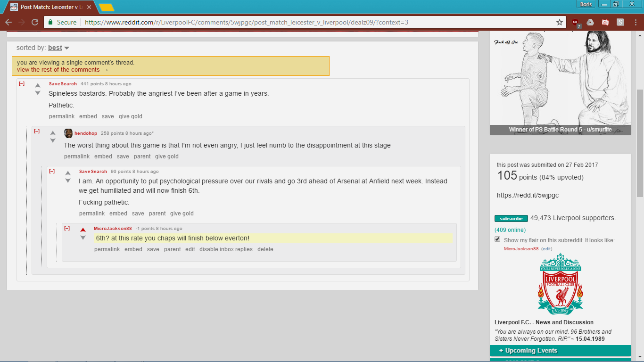Click MicroJackson88 flair name in sidebar
644x362 pixels.
[x=521, y=249]
